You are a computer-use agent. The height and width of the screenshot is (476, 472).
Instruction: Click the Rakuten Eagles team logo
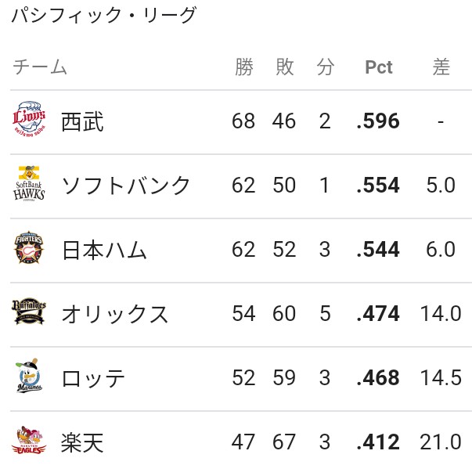[29, 440]
